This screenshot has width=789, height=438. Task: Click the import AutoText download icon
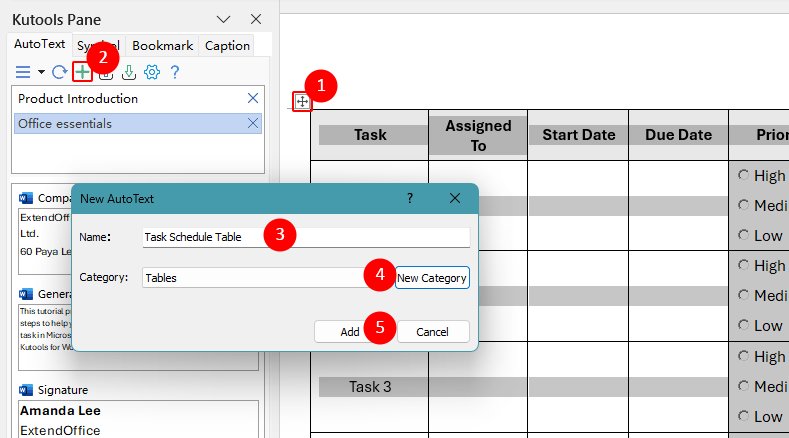(x=129, y=72)
